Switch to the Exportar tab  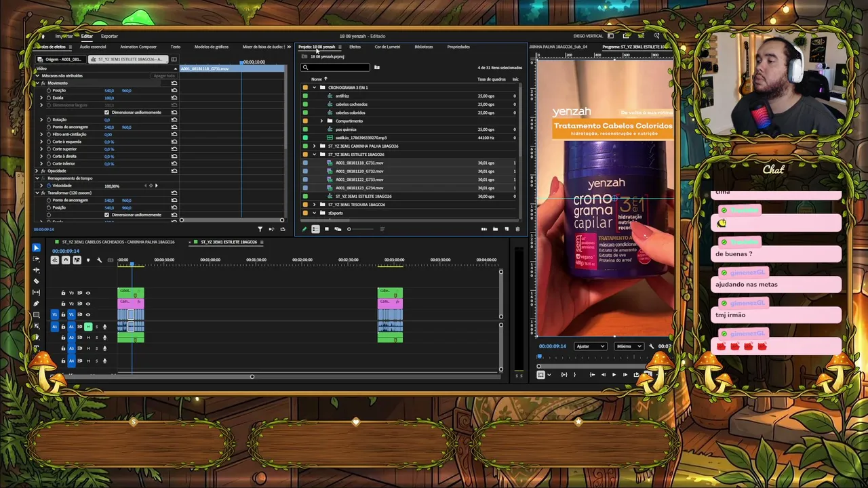[109, 36]
